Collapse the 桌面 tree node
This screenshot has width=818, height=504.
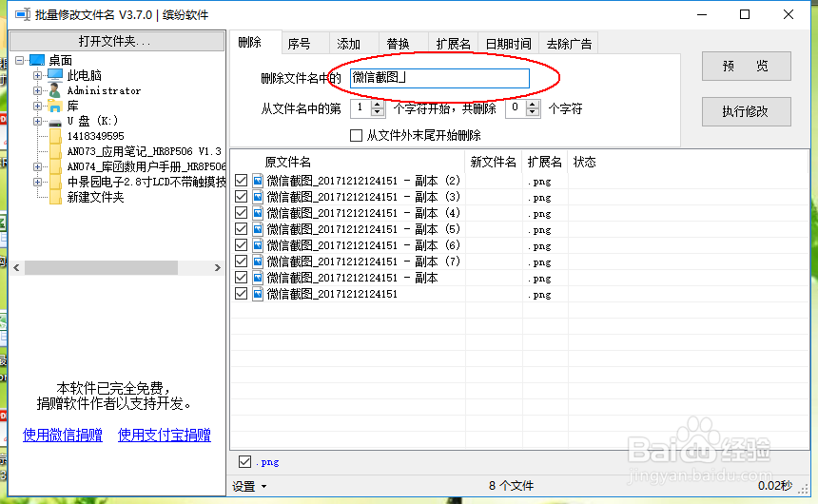click(20, 60)
